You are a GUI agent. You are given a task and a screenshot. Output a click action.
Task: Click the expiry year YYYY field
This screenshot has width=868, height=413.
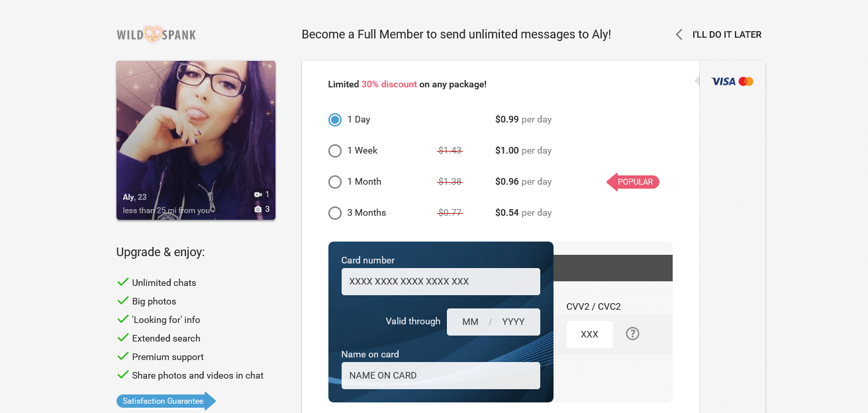pyautogui.click(x=514, y=322)
